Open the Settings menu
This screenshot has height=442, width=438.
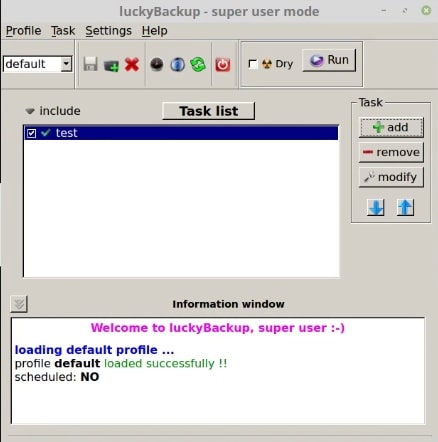[x=108, y=31]
